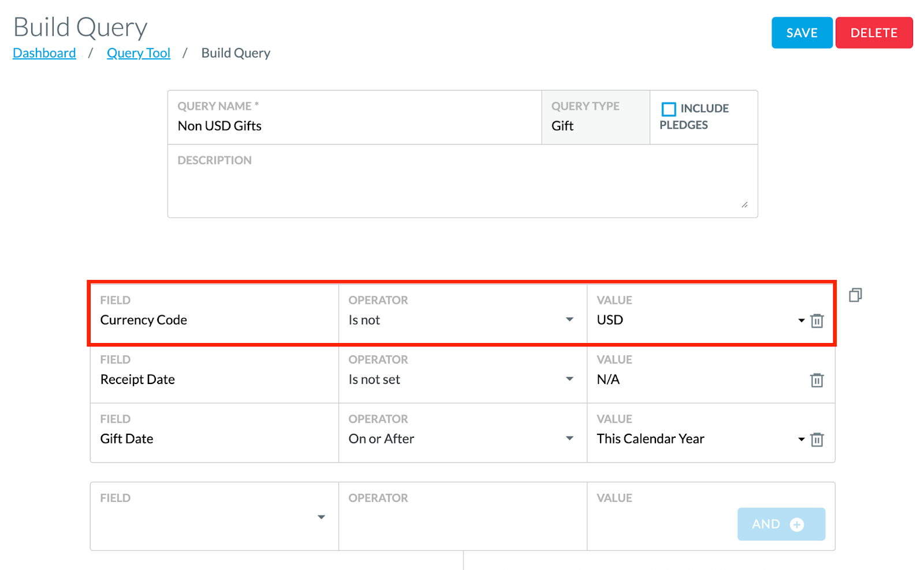Edit the Query Name field
Image resolution: width=924 pixels, height=570 pixels.
(355, 117)
